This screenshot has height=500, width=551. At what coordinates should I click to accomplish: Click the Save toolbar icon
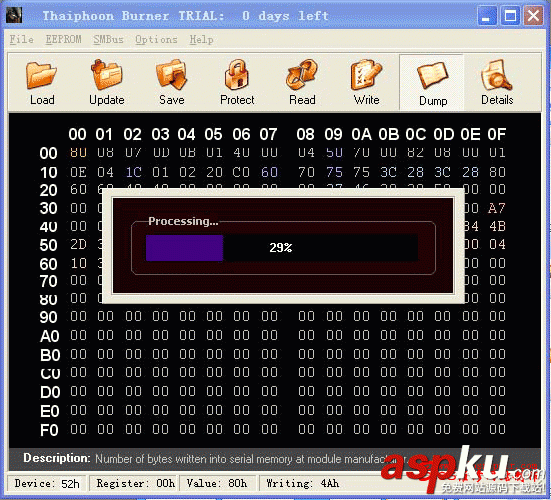pos(171,74)
